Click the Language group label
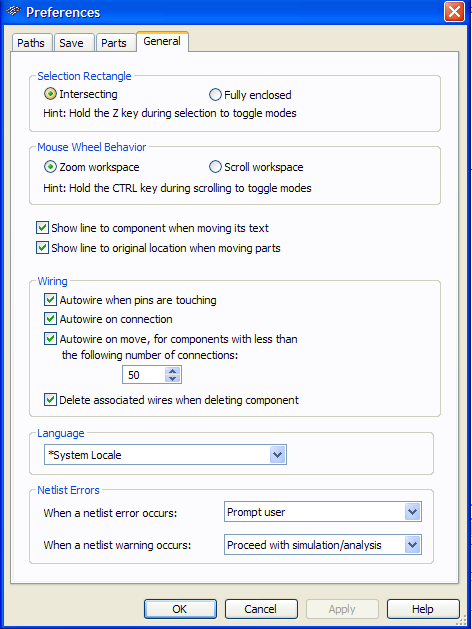 (x=61, y=433)
